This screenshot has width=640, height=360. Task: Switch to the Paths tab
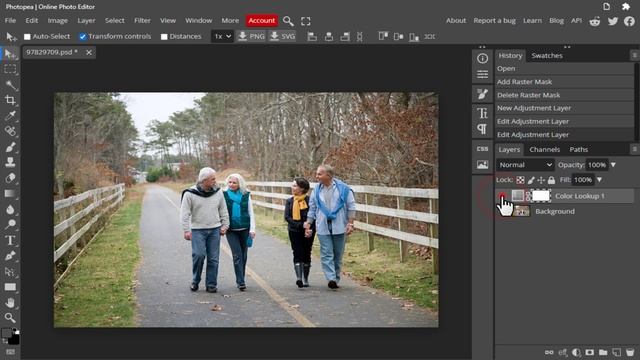[x=578, y=149]
